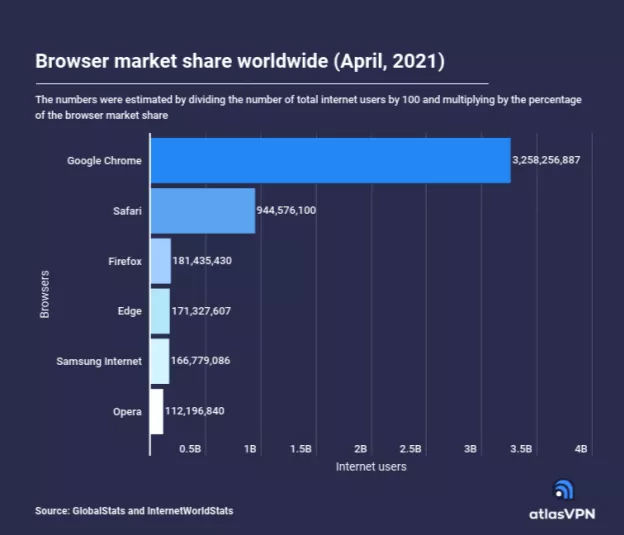624x535 pixels.
Task: Select the Safari bar
Action: 203,211
